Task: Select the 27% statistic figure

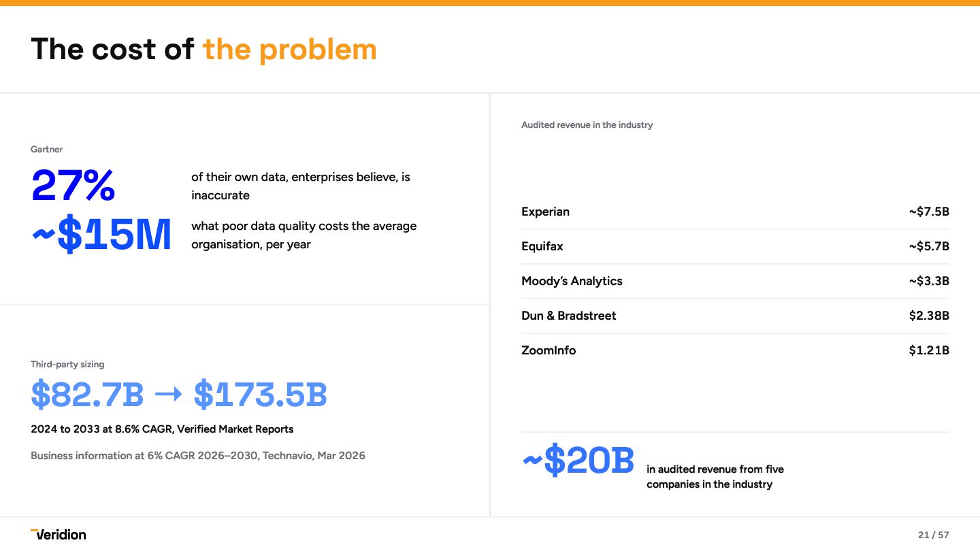Action: tap(73, 186)
